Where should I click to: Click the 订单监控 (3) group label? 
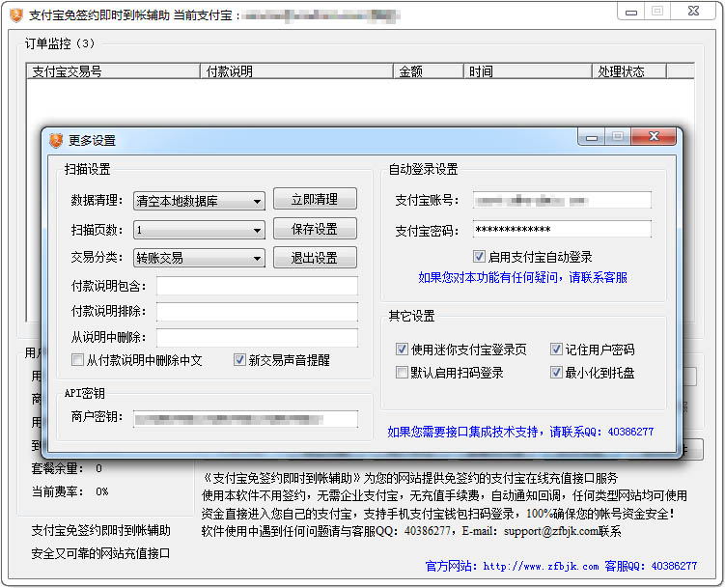click(60, 43)
